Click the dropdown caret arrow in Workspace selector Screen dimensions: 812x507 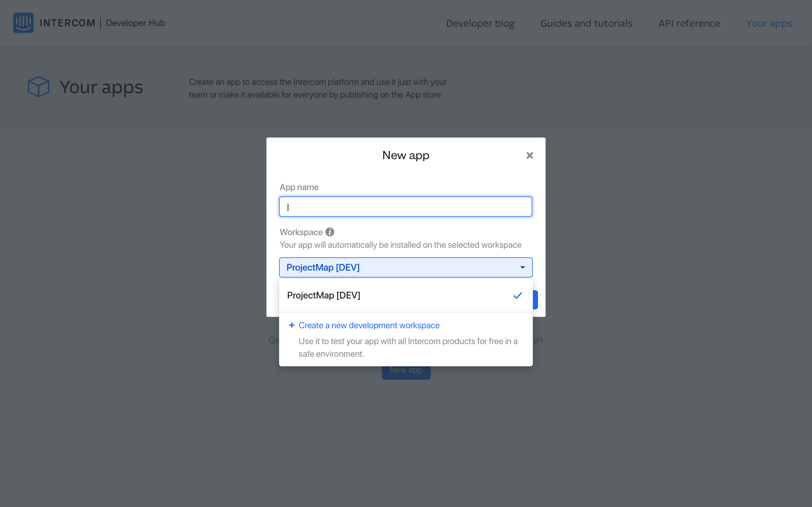pos(522,267)
